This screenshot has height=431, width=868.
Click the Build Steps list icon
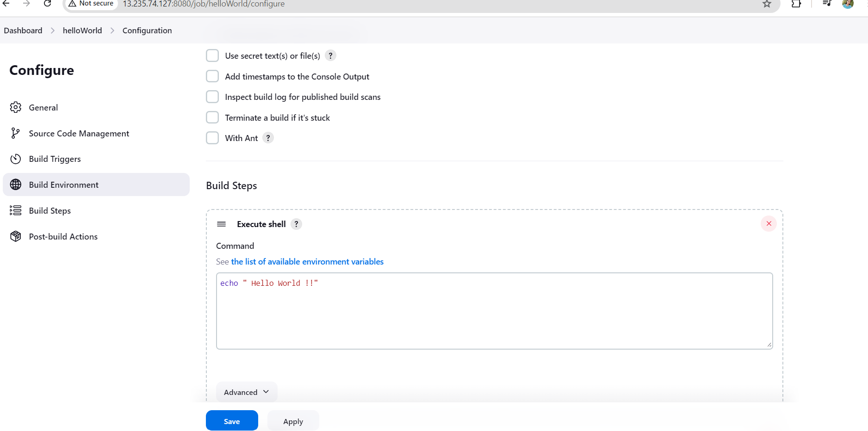pos(16,211)
